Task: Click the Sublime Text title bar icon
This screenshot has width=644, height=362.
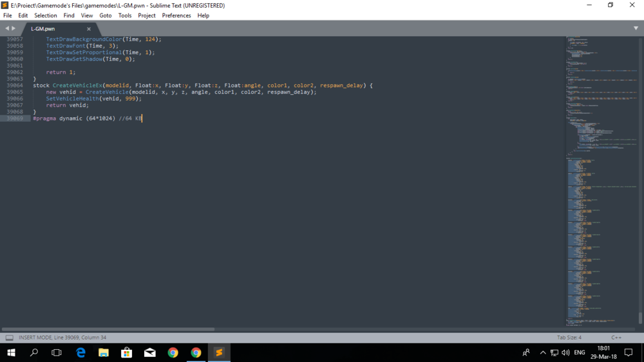Action: tap(5, 5)
